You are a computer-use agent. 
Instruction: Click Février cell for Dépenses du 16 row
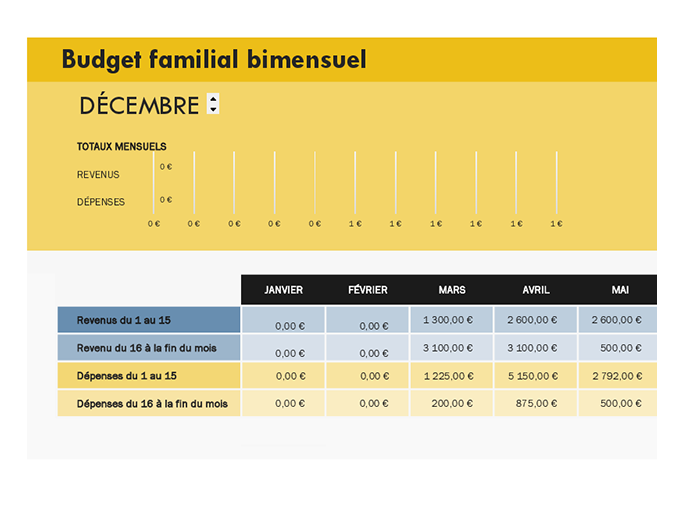367,403
